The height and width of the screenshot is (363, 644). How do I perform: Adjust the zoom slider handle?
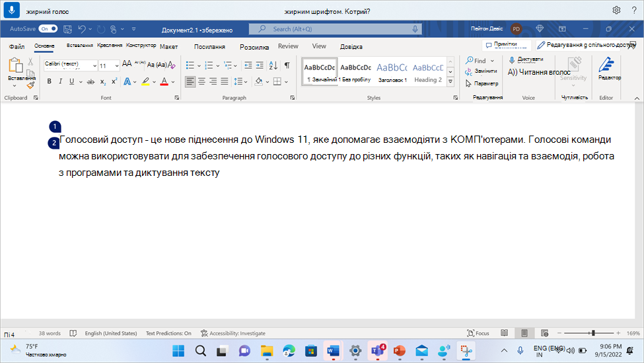point(593,333)
